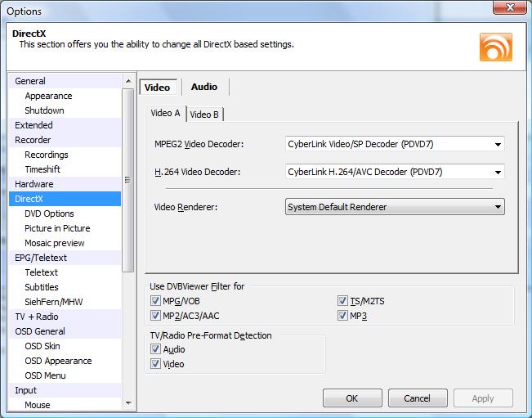Open the Hardware settings category
This screenshot has height=418, width=532.
[34, 184]
